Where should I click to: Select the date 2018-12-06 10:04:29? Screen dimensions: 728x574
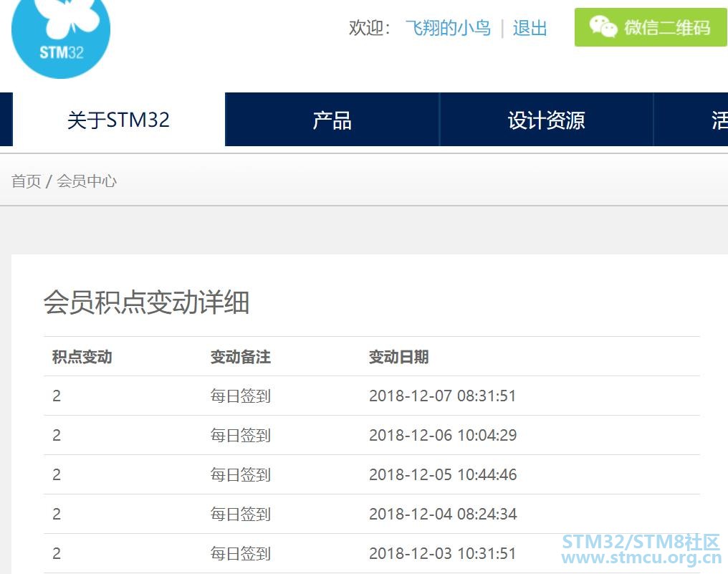pyautogui.click(x=443, y=435)
